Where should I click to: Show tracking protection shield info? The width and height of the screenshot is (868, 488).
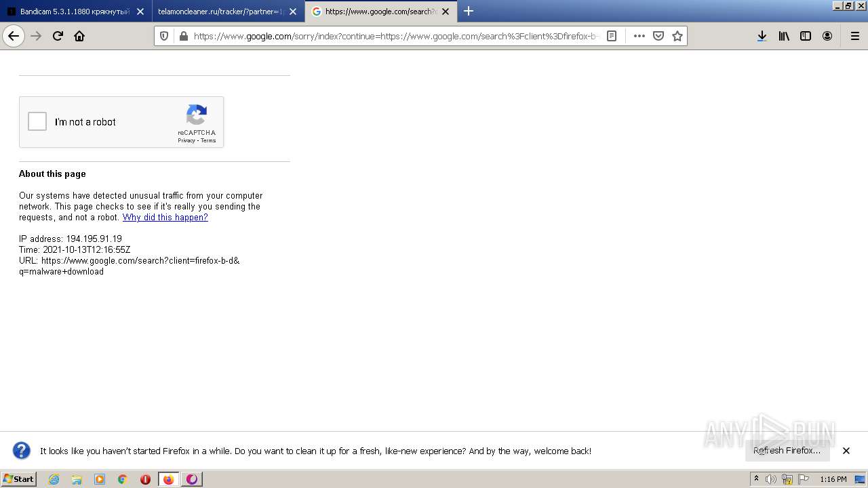pos(164,36)
